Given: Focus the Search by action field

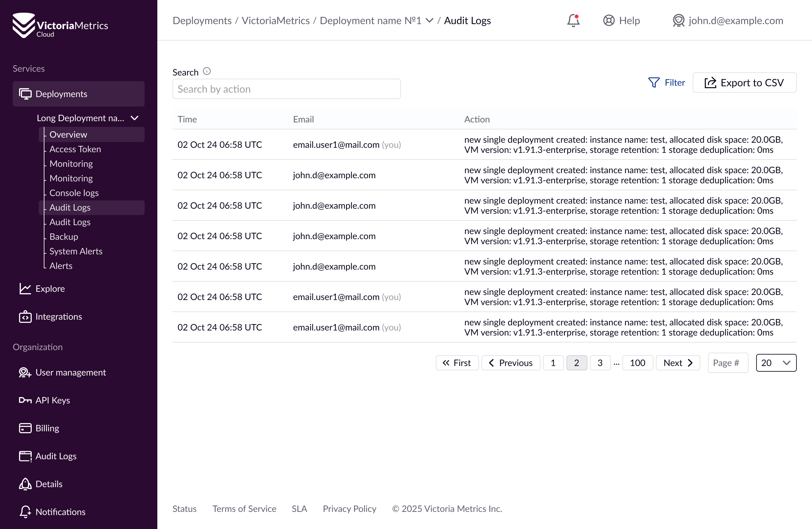Looking at the screenshot, I should coord(286,89).
